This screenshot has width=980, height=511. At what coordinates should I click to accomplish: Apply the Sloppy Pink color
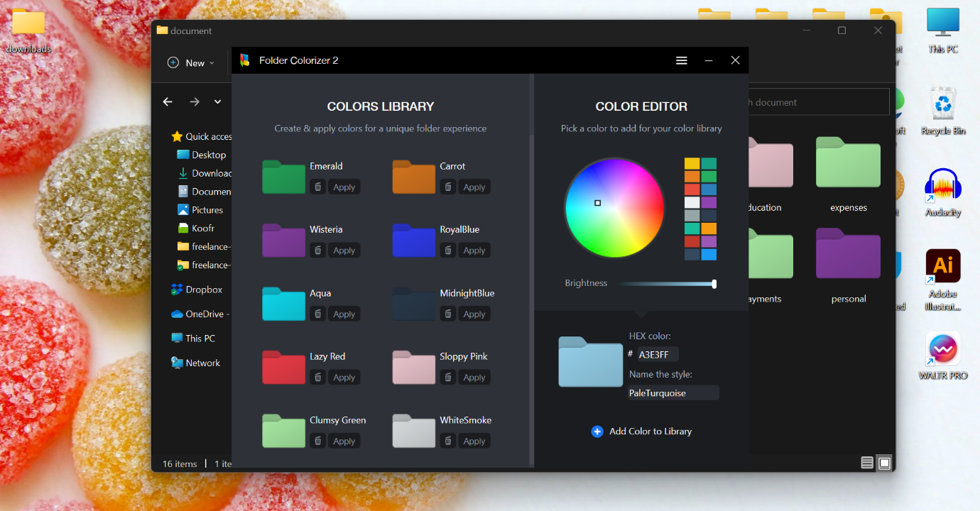[x=474, y=377]
